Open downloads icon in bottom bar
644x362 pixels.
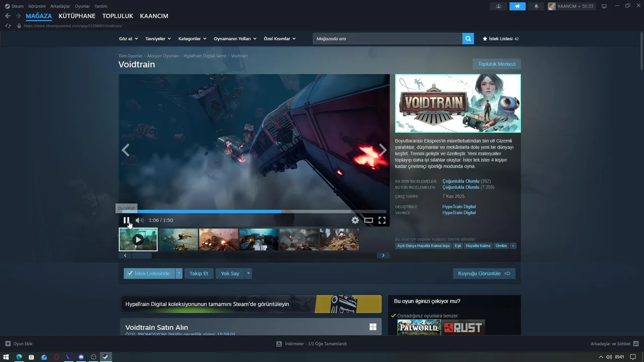(279, 344)
